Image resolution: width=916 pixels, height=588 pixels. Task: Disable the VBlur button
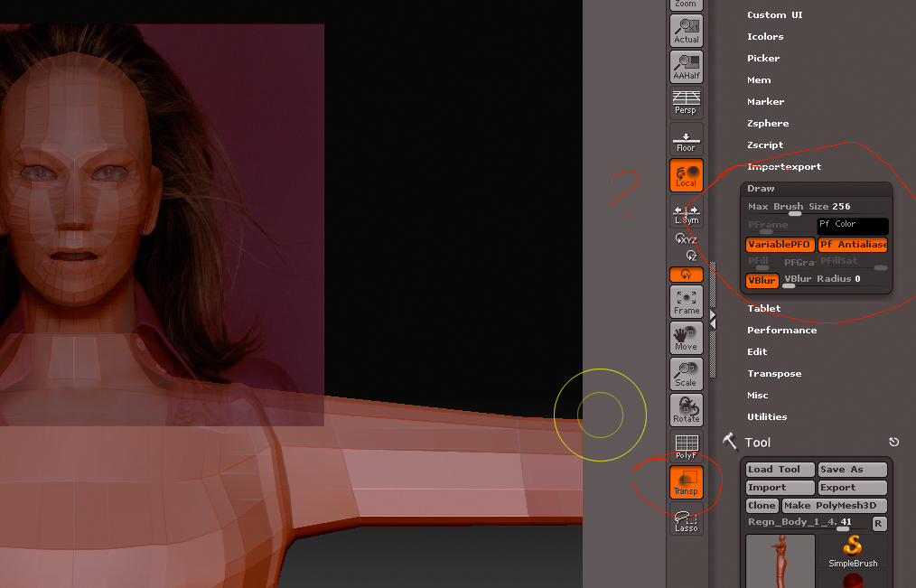coord(762,280)
